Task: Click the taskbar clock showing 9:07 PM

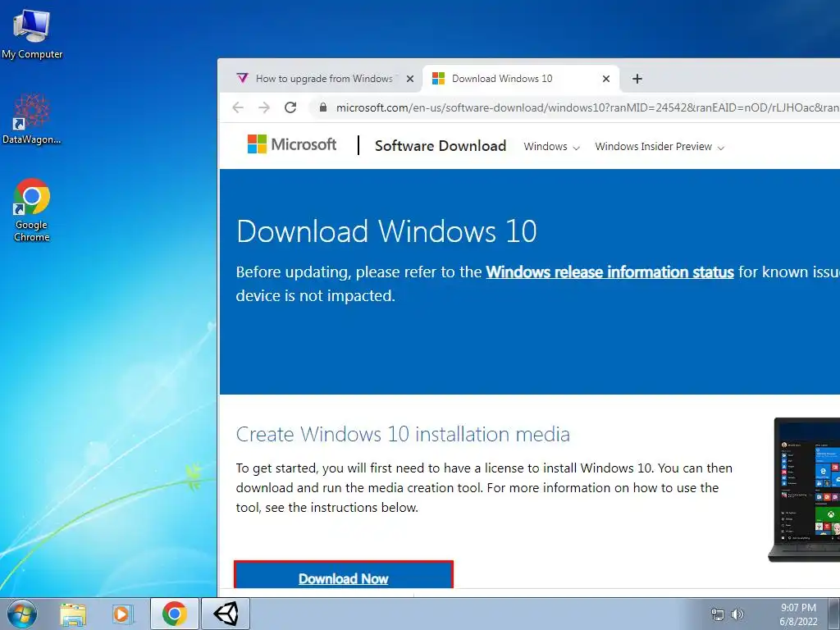Action: pyautogui.click(x=798, y=614)
